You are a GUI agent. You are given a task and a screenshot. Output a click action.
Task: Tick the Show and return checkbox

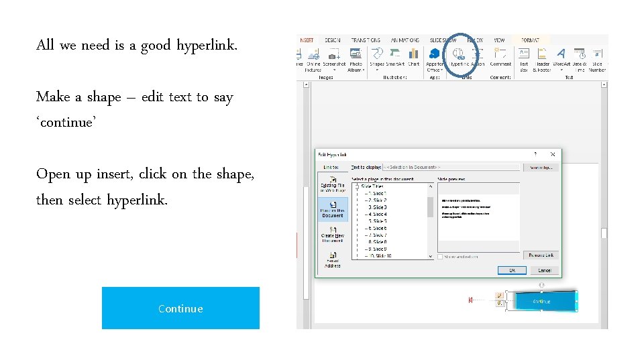(x=440, y=257)
